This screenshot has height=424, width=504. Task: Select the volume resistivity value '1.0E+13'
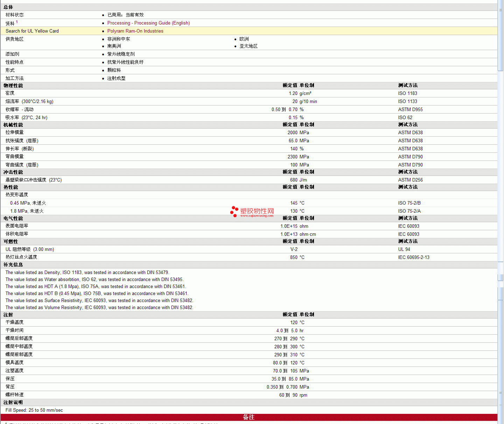(289, 234)
